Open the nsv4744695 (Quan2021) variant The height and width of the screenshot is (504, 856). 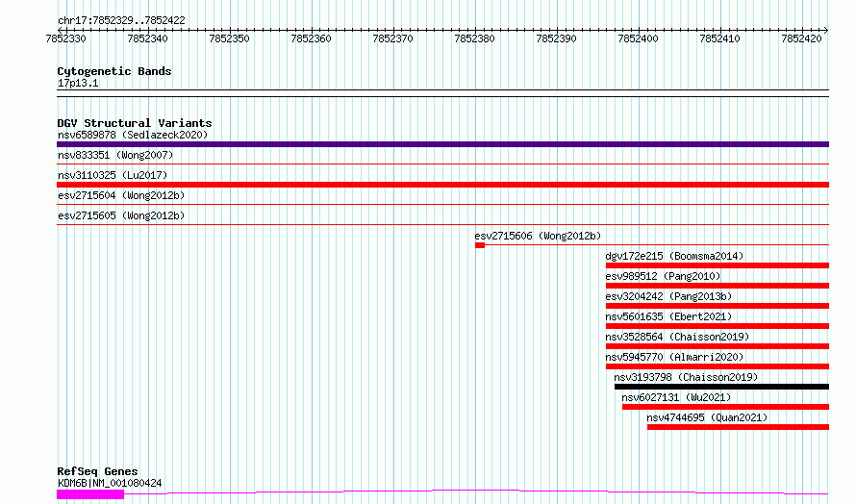[x=707, y=417]
